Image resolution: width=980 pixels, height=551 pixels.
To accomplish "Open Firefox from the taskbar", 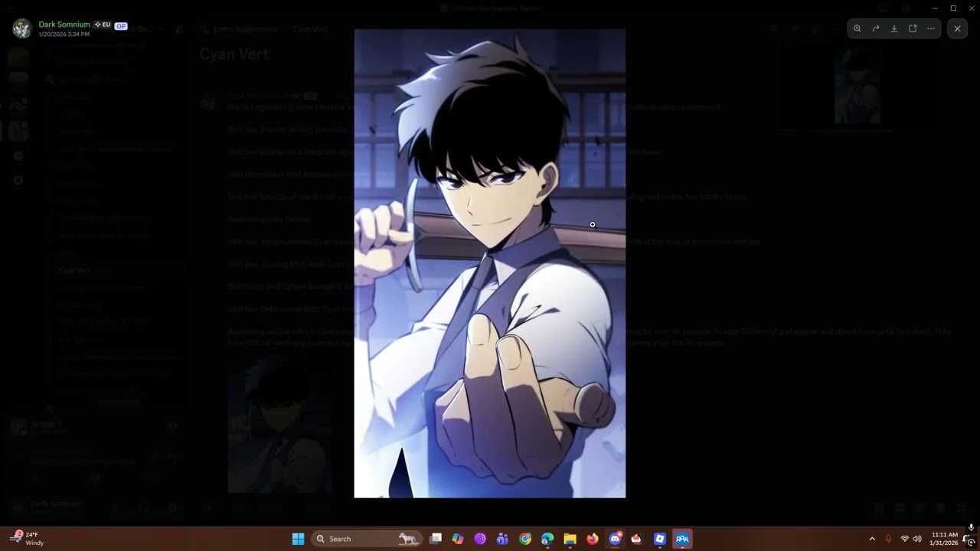I will coord(593,539).
